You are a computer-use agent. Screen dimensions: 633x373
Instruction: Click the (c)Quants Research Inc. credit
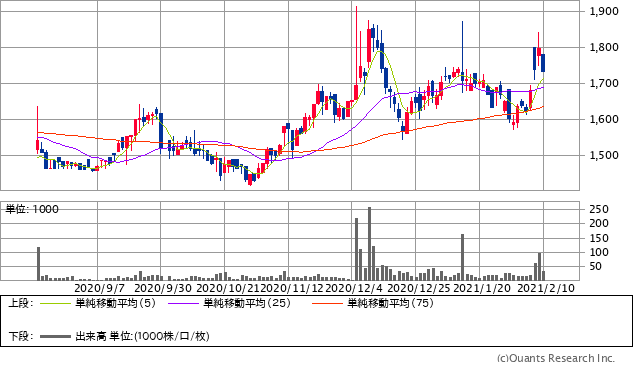coord(556,358)
